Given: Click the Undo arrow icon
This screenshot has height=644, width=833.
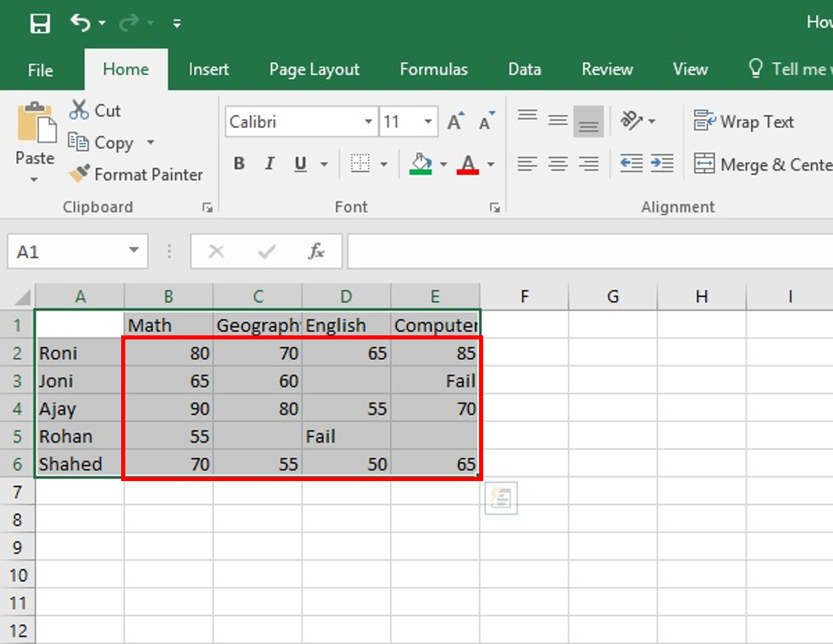Looking at the screenshot, I should (x=80, y=23).
